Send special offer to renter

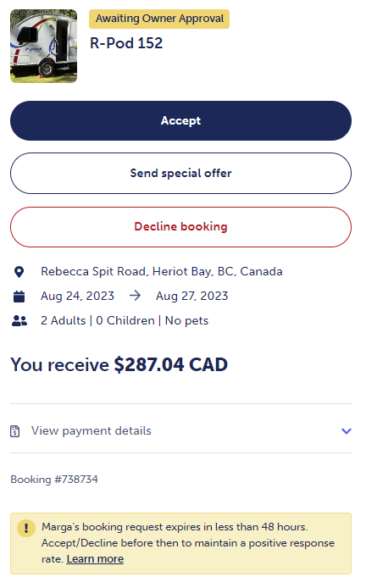(x=180, y=173)
